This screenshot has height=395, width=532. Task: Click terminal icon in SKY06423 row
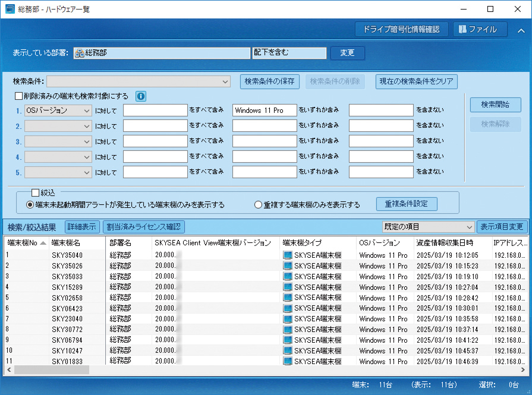(x=287, y=308)
